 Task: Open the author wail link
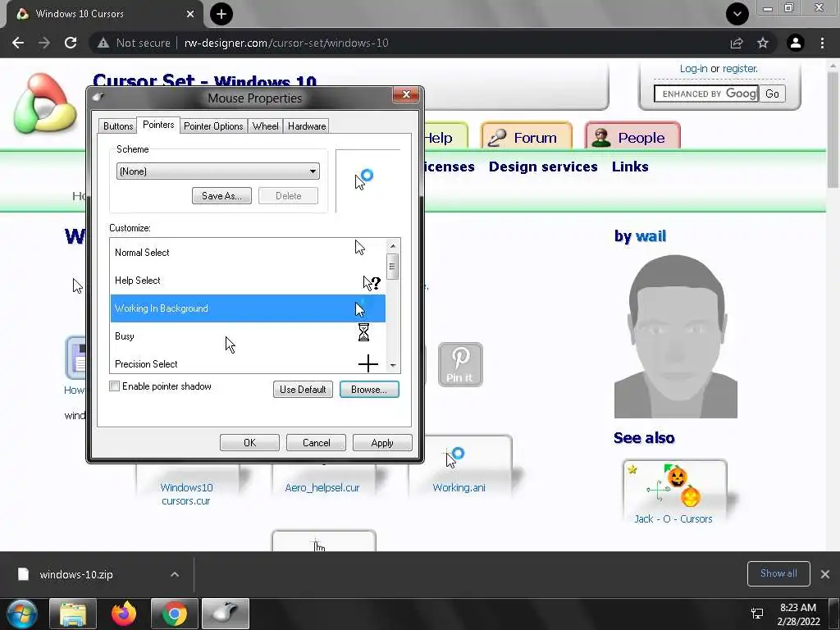650,235
